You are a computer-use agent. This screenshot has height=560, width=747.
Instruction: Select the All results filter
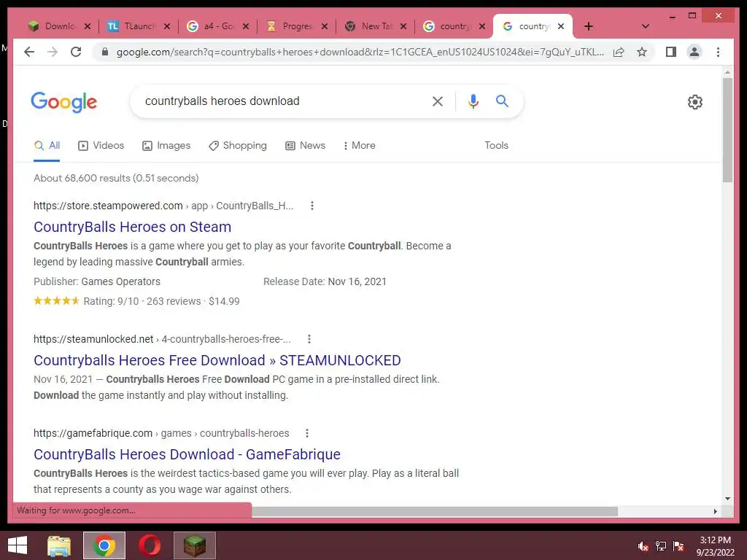(47, 146)
